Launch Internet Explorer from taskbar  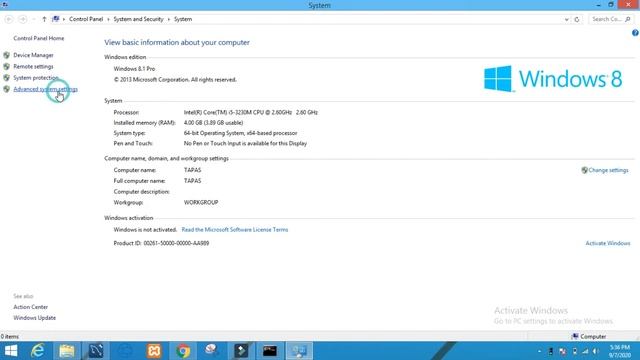(x=38, y=351)
